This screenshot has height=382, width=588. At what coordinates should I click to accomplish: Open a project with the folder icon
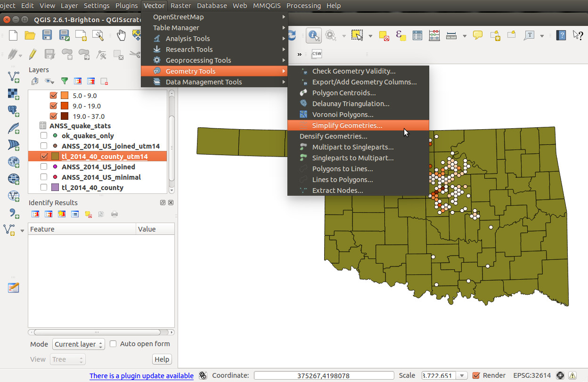30,35
